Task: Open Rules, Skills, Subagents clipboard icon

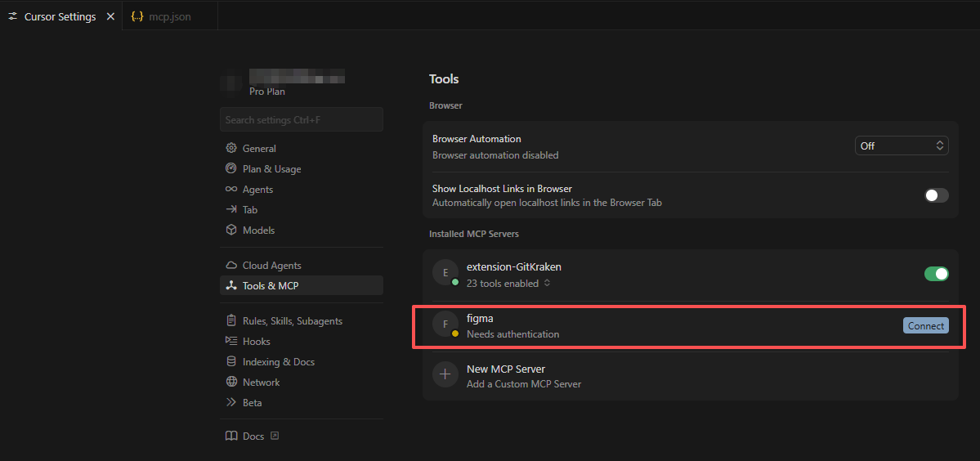Action: [231, 321]
